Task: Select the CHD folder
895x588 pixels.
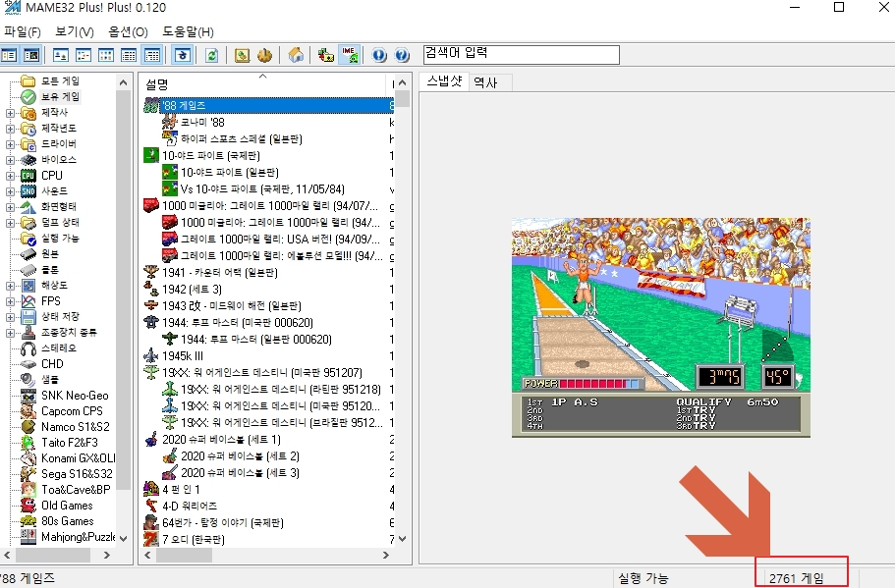Action: click(x=52, y=364)
